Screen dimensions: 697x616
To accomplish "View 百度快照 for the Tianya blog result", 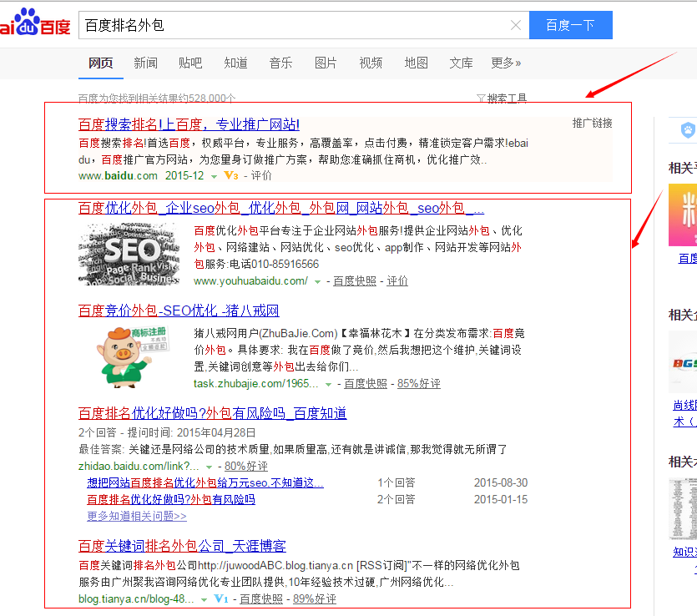I will (261, 599).
